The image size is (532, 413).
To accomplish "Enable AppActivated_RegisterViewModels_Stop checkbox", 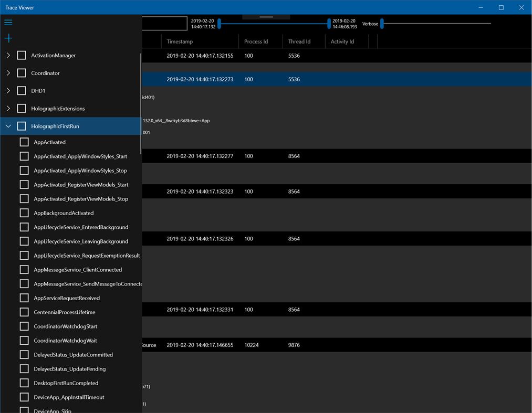I will pos(24,199).
